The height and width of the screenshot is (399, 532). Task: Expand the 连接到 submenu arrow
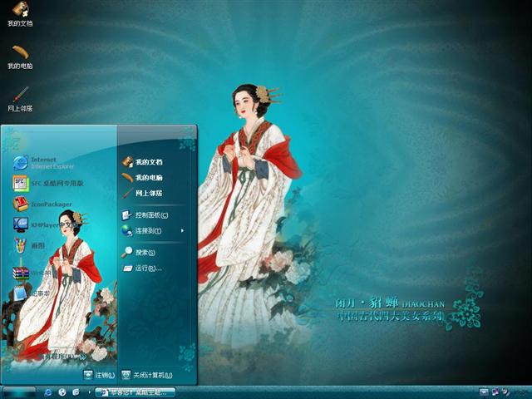[183, 231]
